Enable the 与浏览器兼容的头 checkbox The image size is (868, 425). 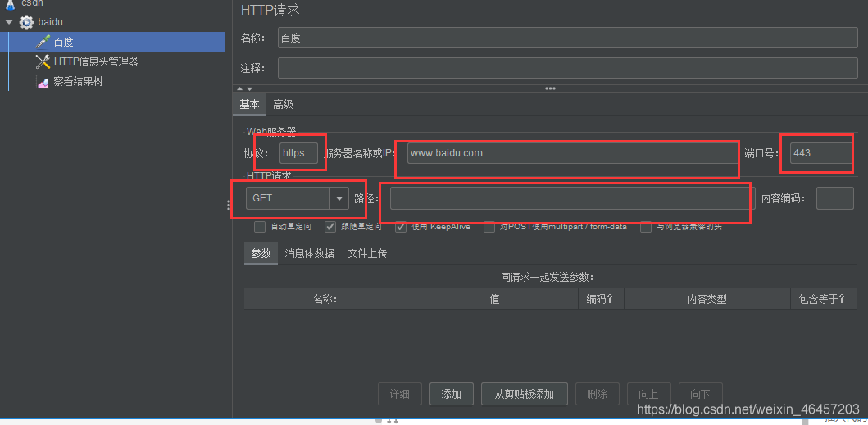[646, 226]
